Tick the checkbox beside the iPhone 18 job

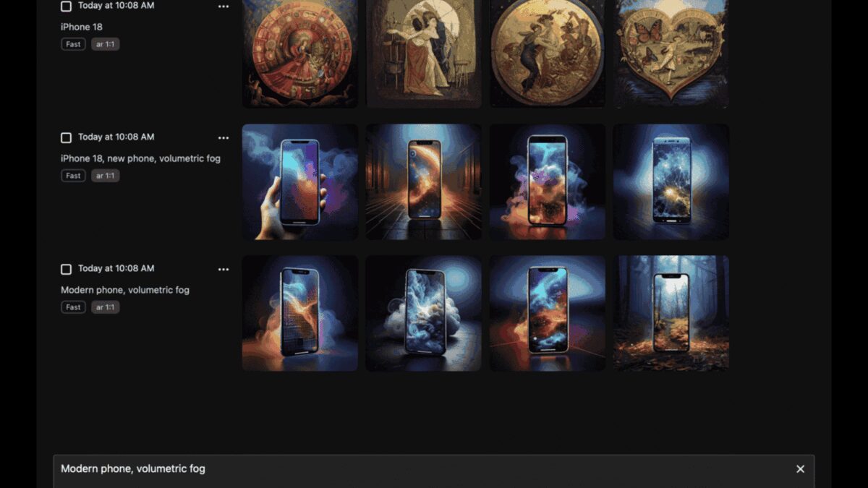66,7
